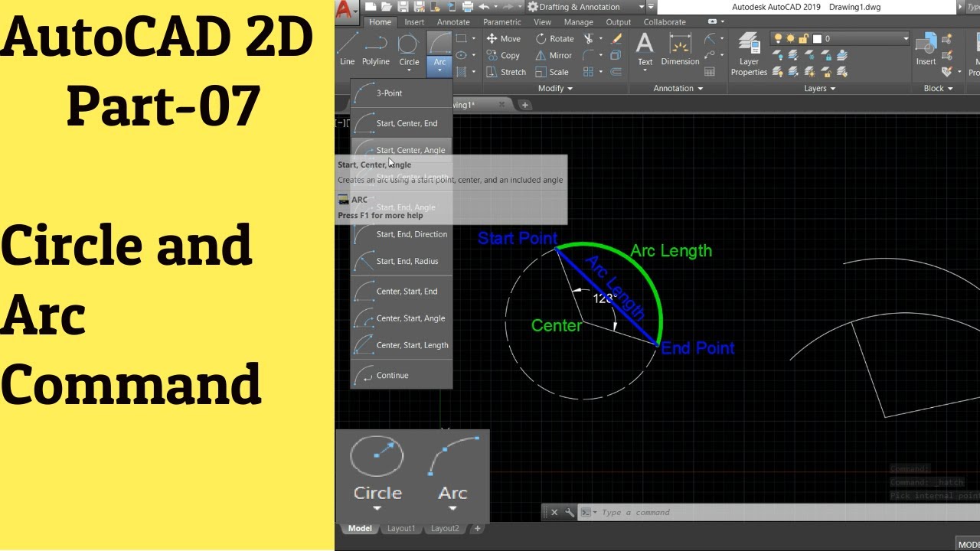Click the Array tool icon

588,72
